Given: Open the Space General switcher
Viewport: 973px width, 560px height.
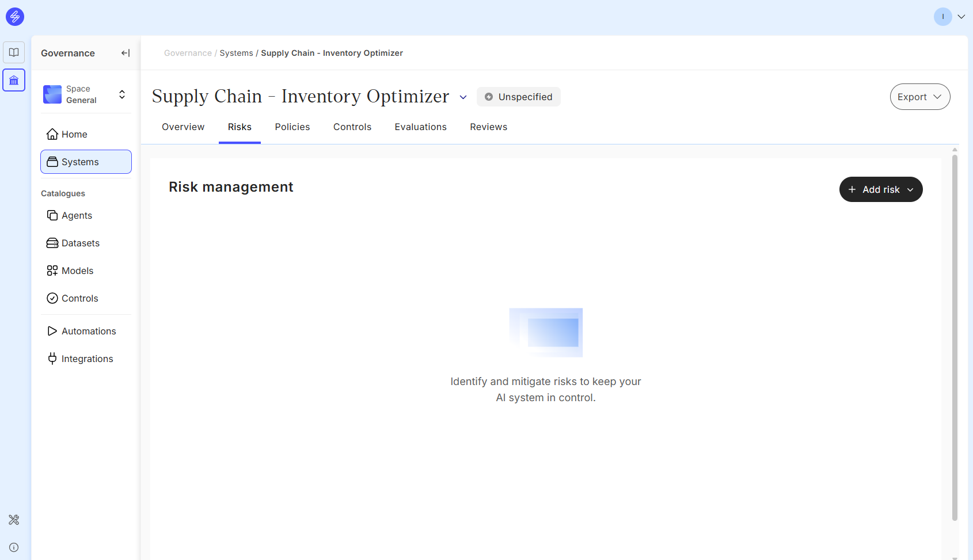Looking at the screenshot, I should coord(85,94).
